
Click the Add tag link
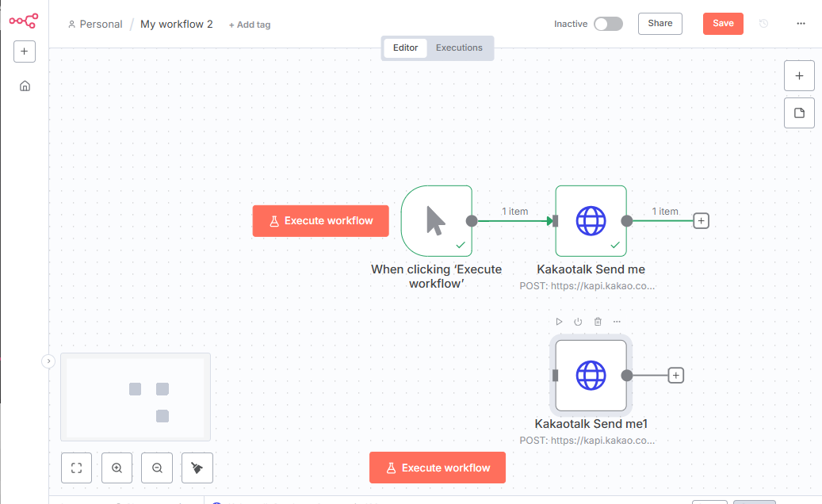click(250, 25)
